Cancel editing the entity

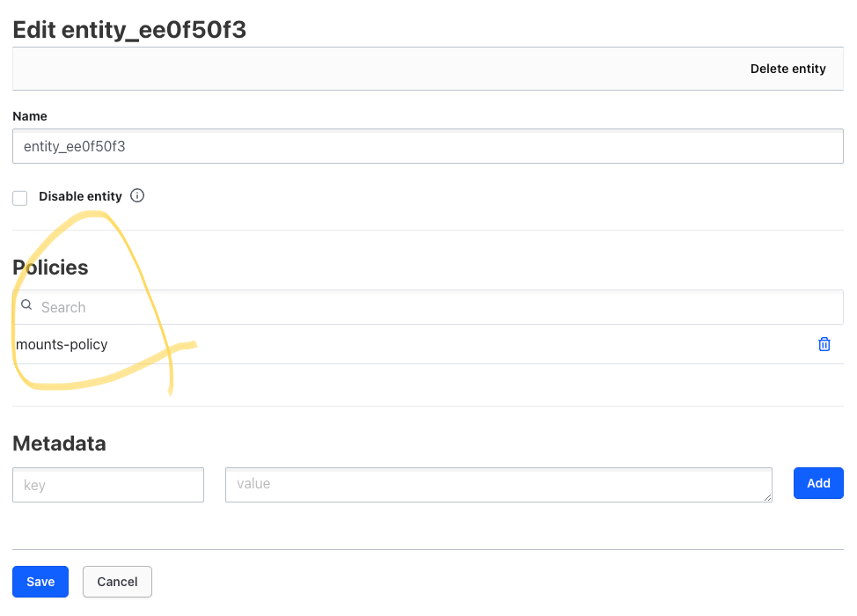pos(118,582)
